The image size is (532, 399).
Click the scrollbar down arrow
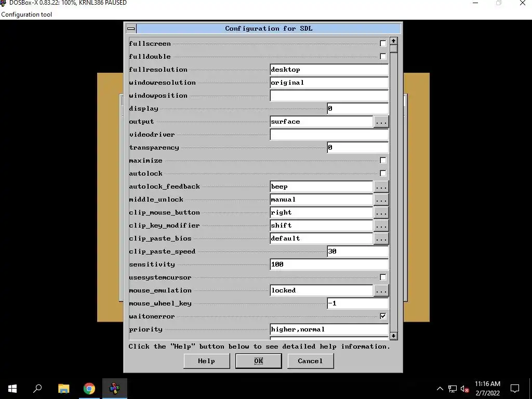click(x=393, y=336)
